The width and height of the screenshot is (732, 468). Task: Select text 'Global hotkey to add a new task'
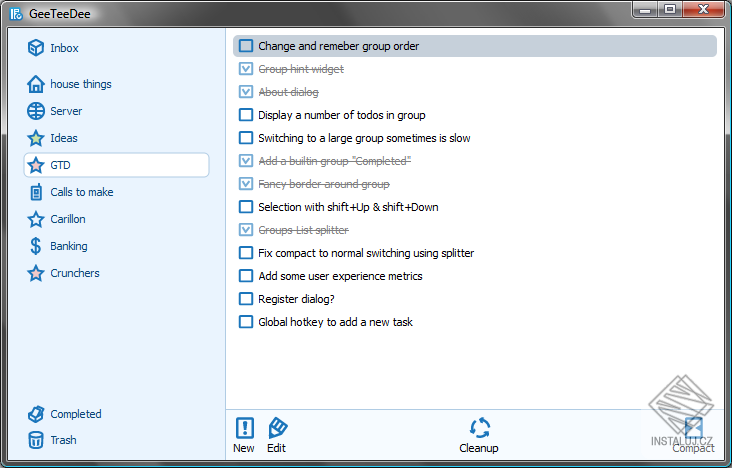tap(335, 322)
